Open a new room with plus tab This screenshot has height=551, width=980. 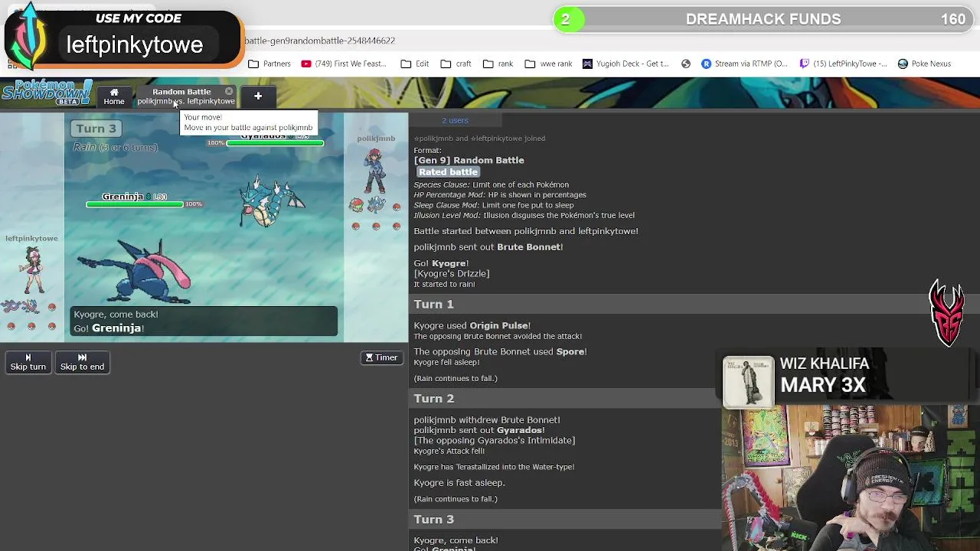[258, 96]
